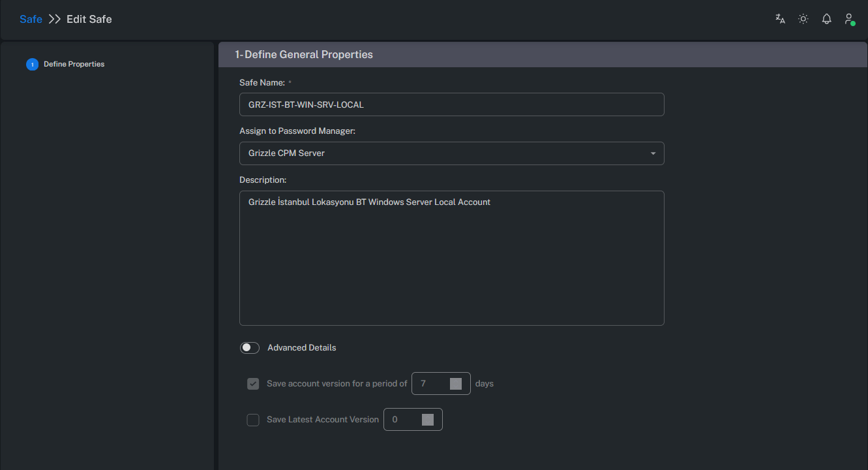Click the Edit Safe breadcrumb text
Viewport: 868px width, 470px height.
point(89,20)
